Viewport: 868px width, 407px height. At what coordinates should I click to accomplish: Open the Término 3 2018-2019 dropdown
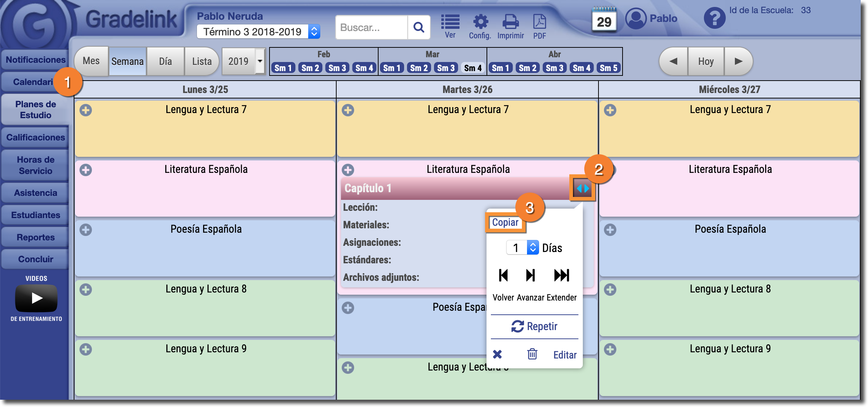click(258, 32)
